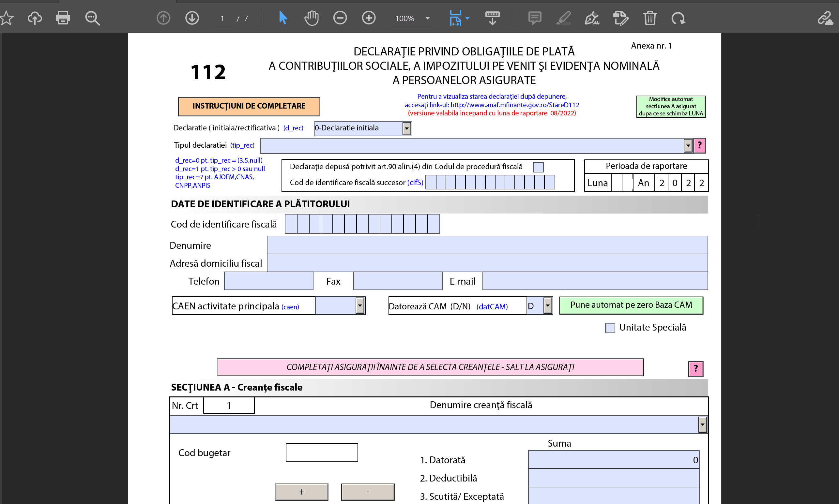Screen dimensions: 839x504
Task: Click the Denumire input field
Action: coord(487,245)
